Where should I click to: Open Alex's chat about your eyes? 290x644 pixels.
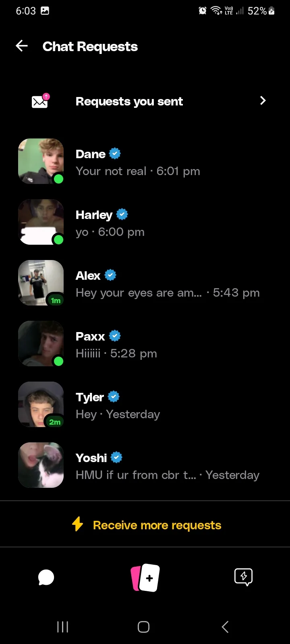[145, 283]
